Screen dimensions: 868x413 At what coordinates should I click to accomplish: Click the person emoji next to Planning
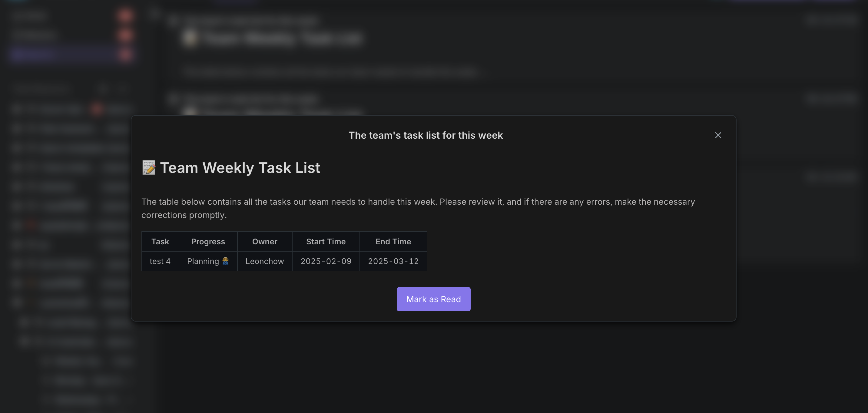225,261
